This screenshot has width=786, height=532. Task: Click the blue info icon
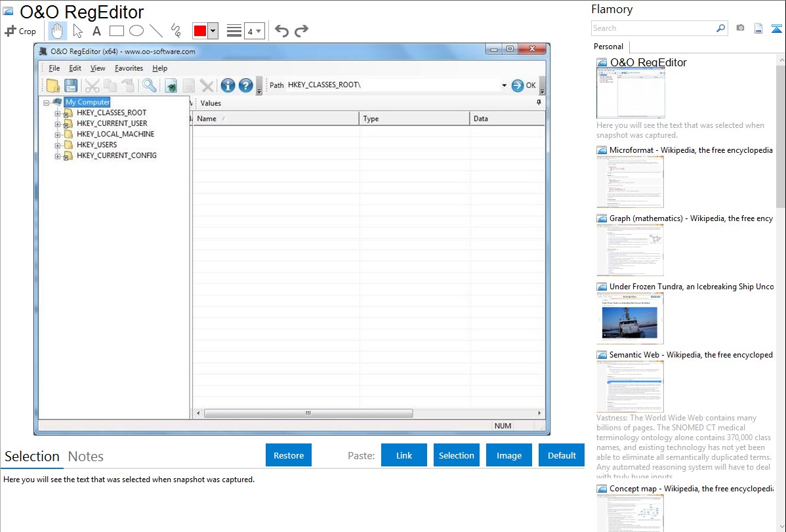point(228,86)
